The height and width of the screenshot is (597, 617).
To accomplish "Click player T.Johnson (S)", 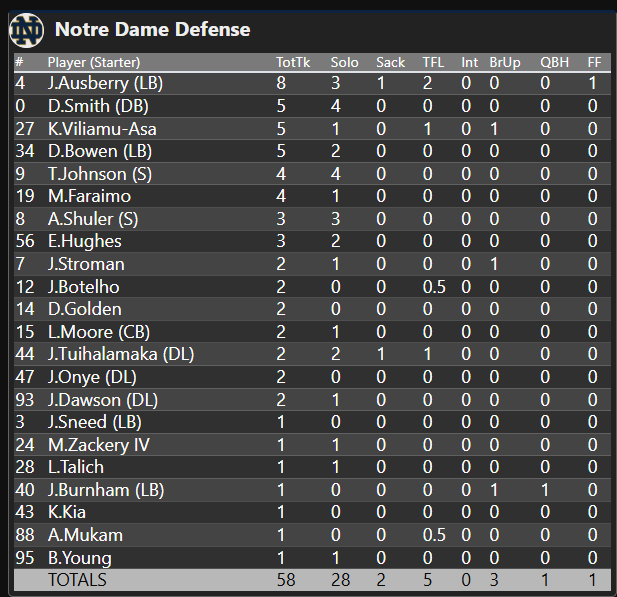I will 100,173.
